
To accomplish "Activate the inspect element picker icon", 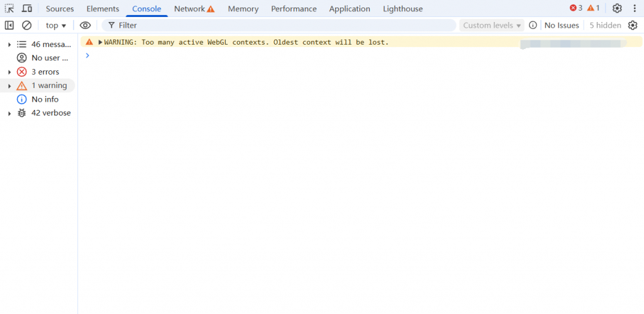I will (x=9, y=9).
